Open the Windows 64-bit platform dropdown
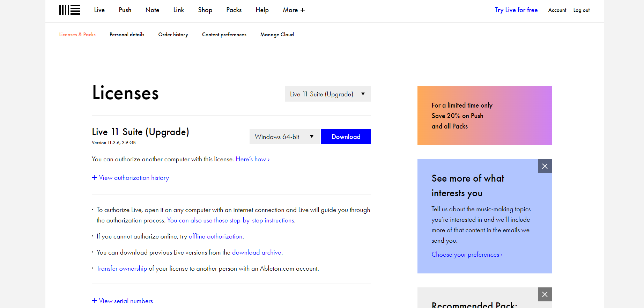644x308 pixels. (284, 137)
